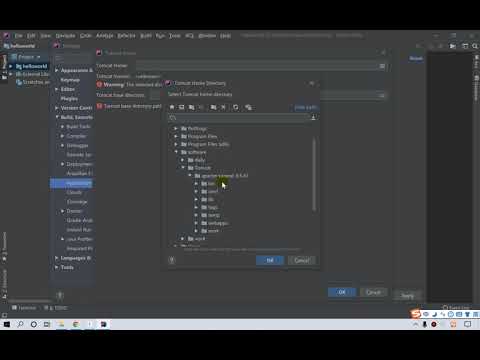Click Delete icon in chooser toolbar
480x360 pixels.
click(223, 107)
